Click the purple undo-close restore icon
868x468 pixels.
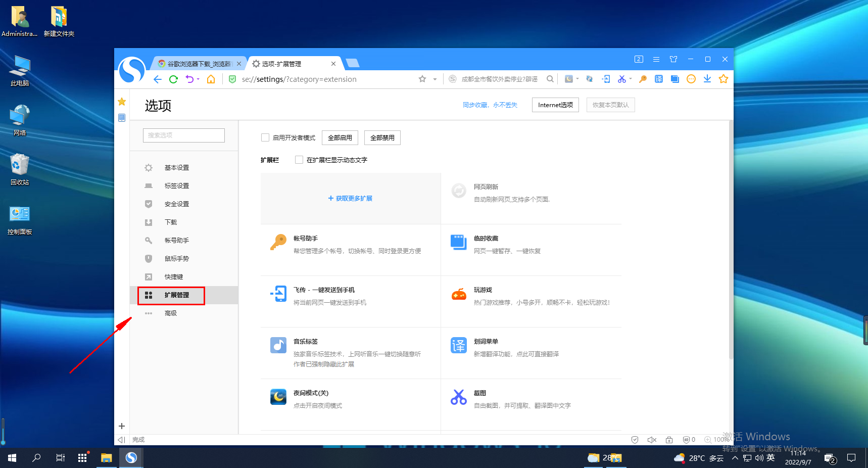point(189,79)
